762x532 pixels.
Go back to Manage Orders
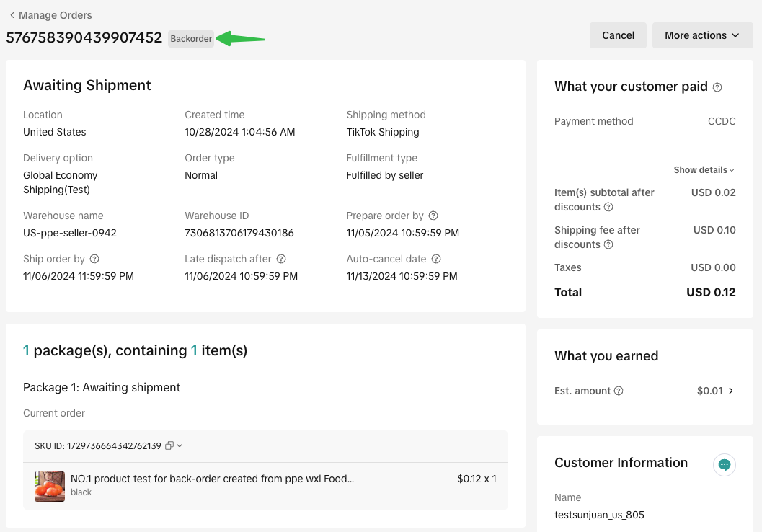(50, 15)
